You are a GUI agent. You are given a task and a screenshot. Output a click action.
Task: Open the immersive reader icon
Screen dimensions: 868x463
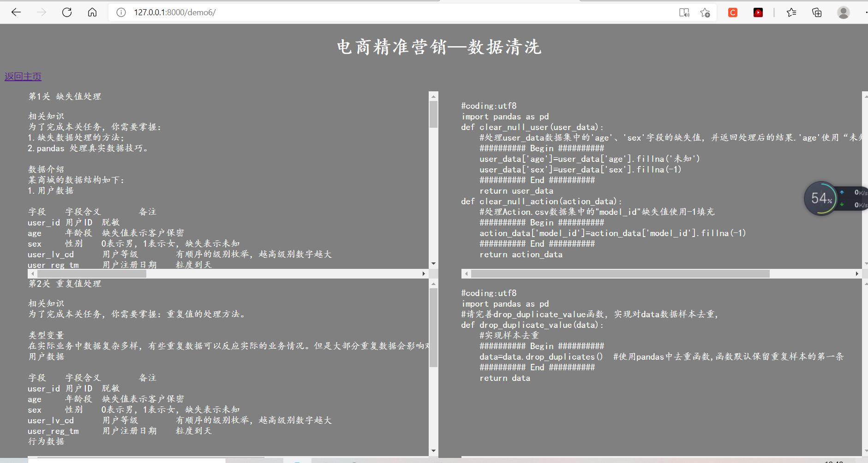684,12
